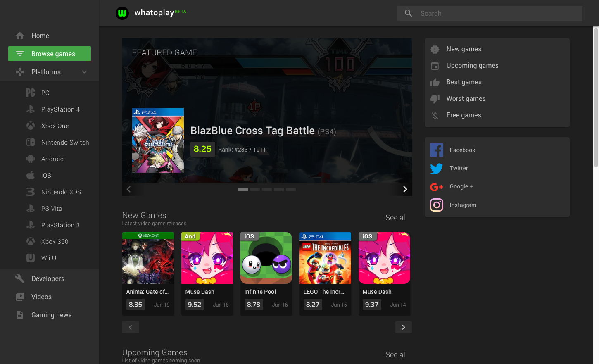Image resolution: width=599 pixels, height=364 pixels.
Task: Click the Twitter link text
Action: pos(459,169)
